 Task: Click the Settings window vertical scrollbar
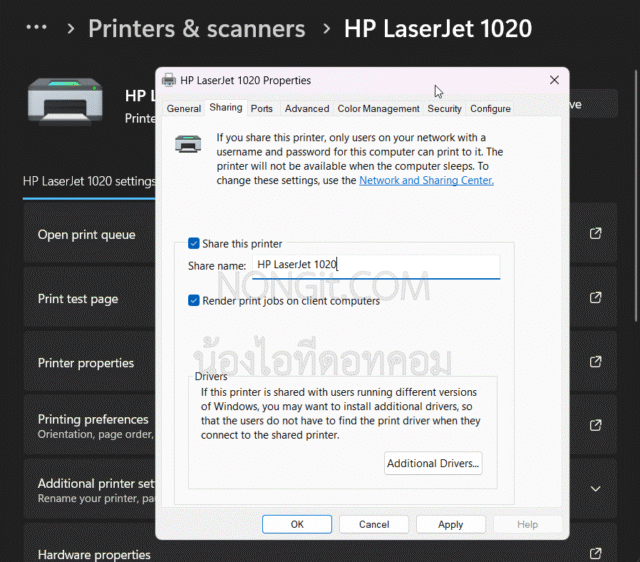click(636, 196)
